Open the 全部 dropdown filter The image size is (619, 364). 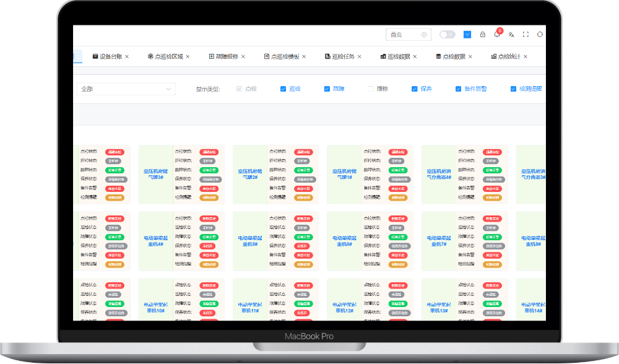coord(126,89)
